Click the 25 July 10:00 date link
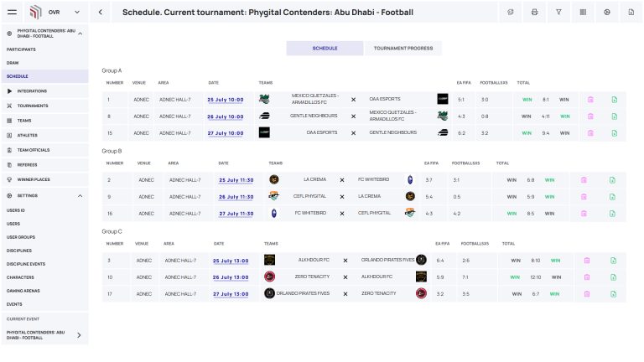This screenshot has height=362, width=644. point(226,100)
